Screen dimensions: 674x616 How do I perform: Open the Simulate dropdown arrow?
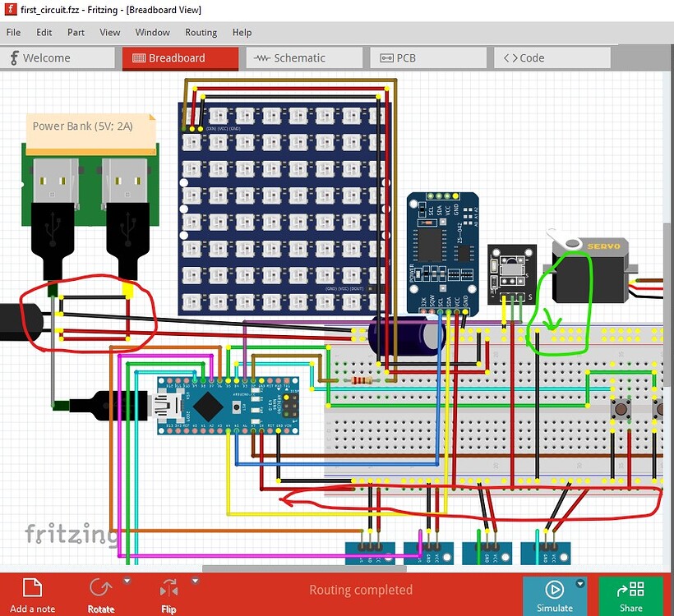[580, 584]
